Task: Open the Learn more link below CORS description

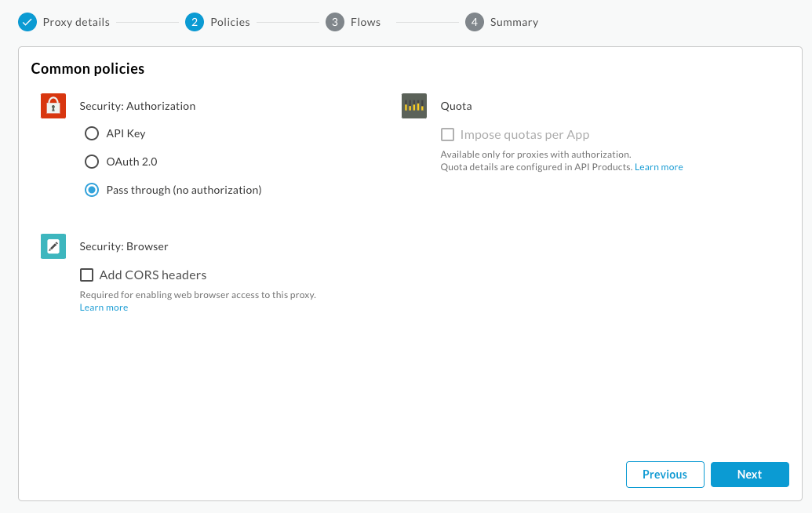Action: point(104,307)
